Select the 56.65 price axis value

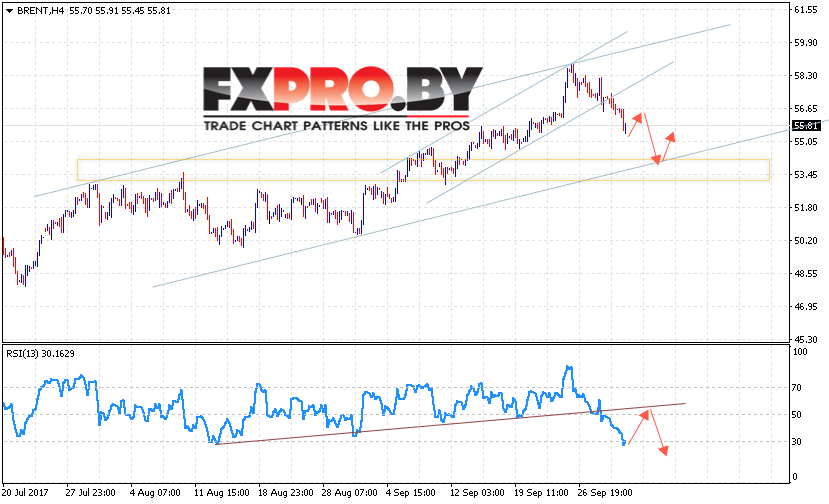click(806, 109)
